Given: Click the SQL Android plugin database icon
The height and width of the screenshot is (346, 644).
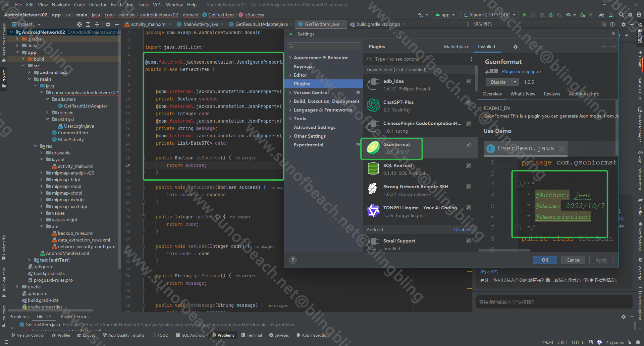Looking at the screenshot, I should [373, 169].
